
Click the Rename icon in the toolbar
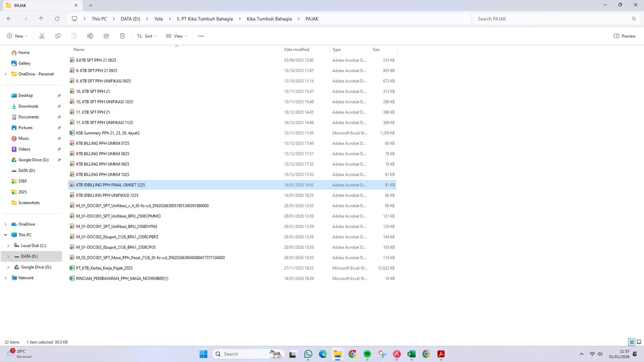(90, 36)
